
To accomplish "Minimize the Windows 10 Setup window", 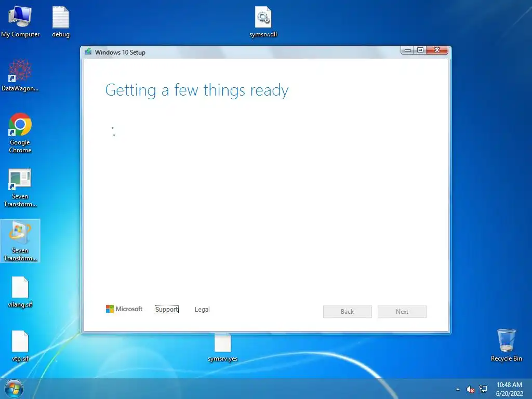I will 408,50.
